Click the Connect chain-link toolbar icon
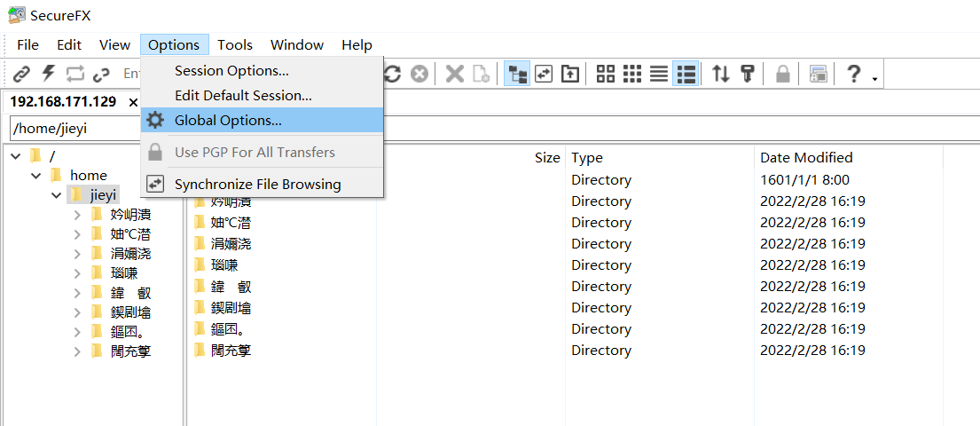 click(22, 75)
